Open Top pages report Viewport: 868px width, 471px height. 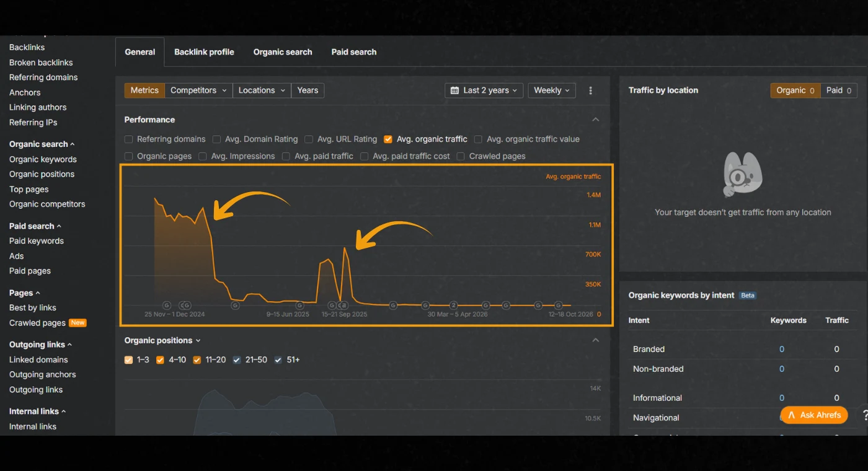pyautogui.click(x=29, y=190)
